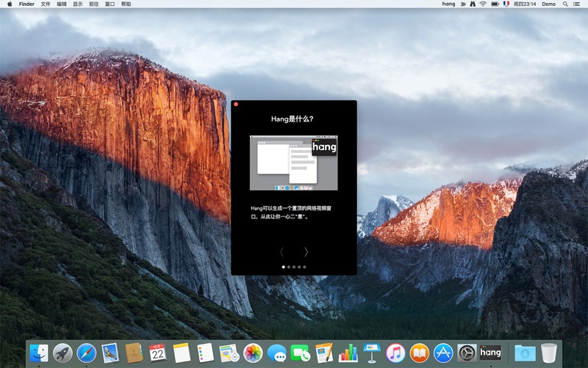Click the Demo user name in menu bar
Viewport: 588px width, 368px height.
tap(548, 4)
